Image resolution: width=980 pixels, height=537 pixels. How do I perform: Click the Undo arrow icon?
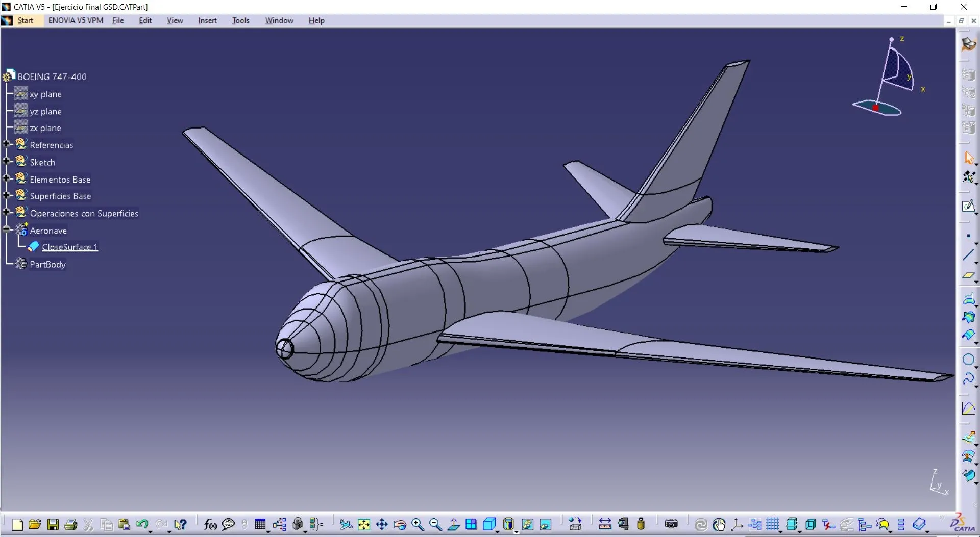[x=143, y=524]
